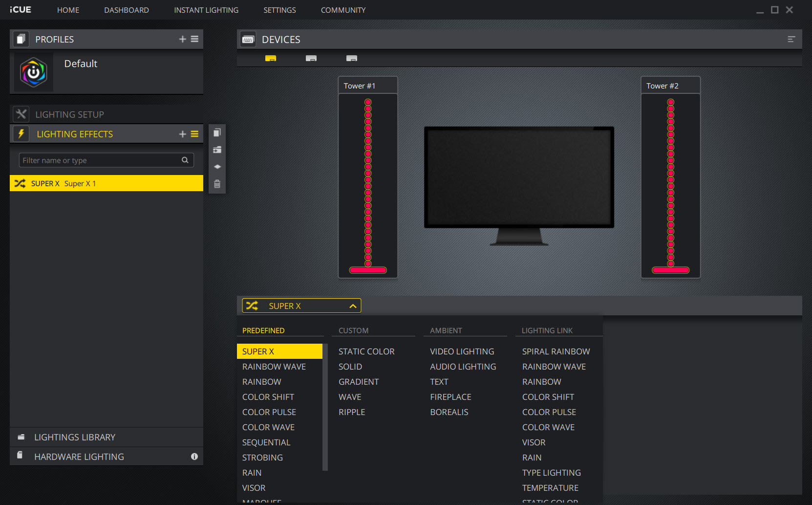This screenshot has width=812, height=505.
Task: Select Tower #1 LED strip
Action: pyautogui.click(x=368, y=182)
